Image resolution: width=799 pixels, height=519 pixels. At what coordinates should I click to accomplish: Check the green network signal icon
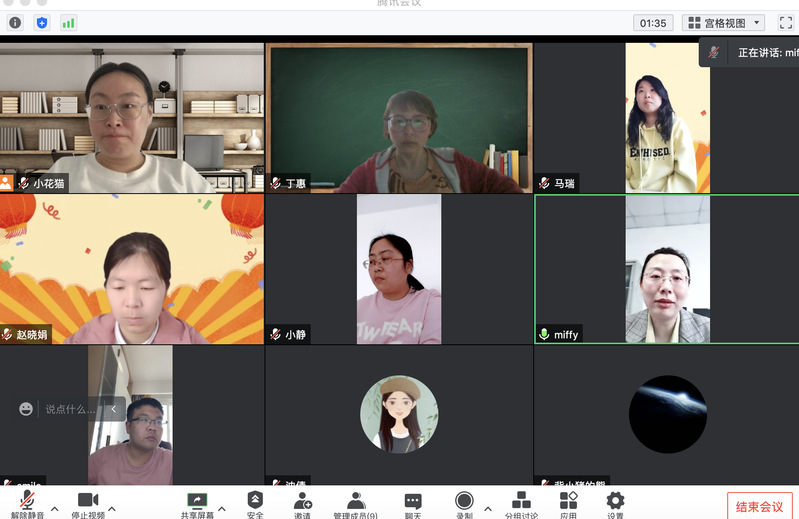(69, 22)
